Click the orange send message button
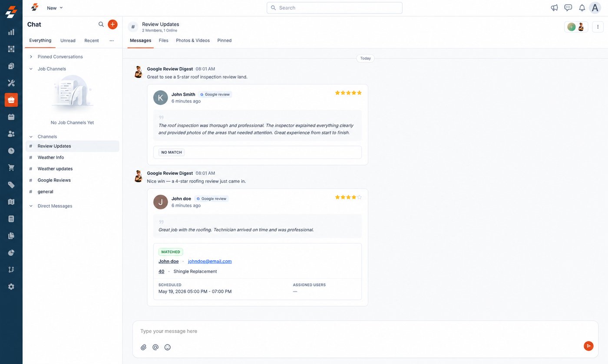 tap(588, 346)
